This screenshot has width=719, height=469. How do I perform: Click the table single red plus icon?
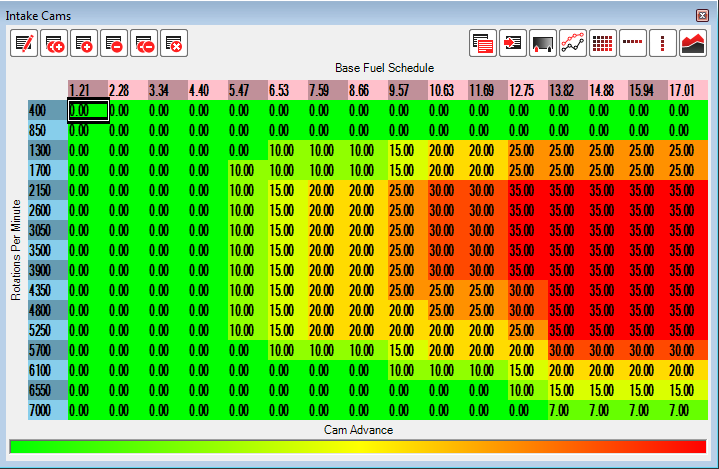pos(84,44)
